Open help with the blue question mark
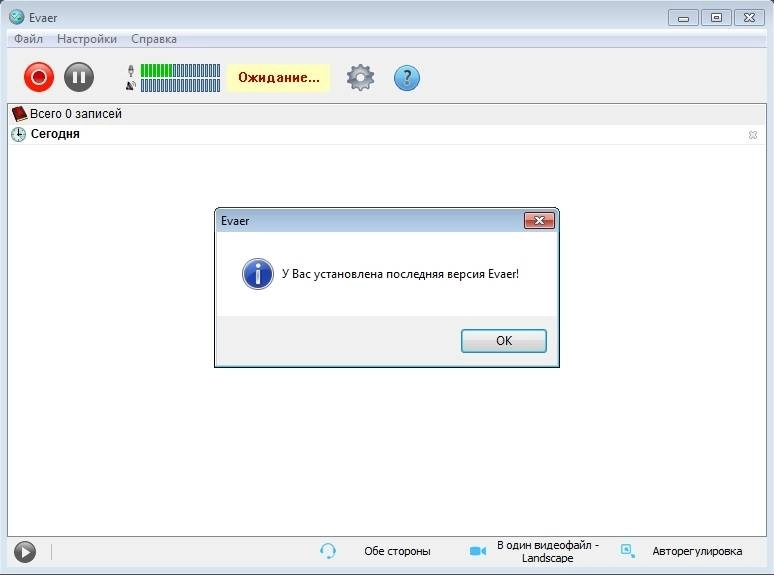The height and width of the screenshot is (575, 774). point(407,77)
